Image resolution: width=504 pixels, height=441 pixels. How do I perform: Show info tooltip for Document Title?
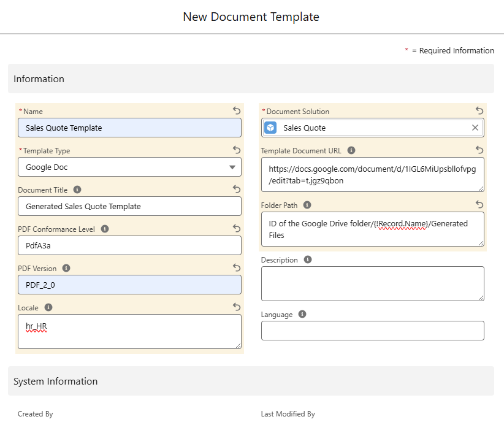[77, 190]
